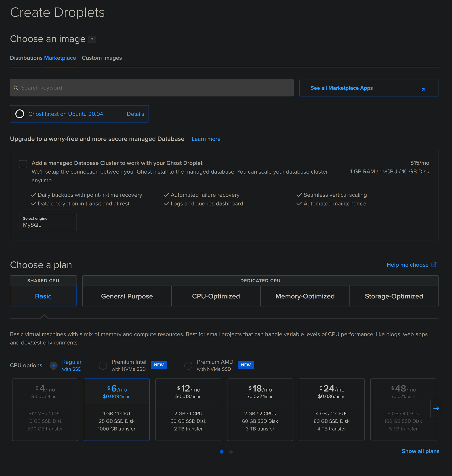Image resolution: width=452 pixels, height=476 pixels.
Task: Click the Help me choose link
Action: point(408,265)
